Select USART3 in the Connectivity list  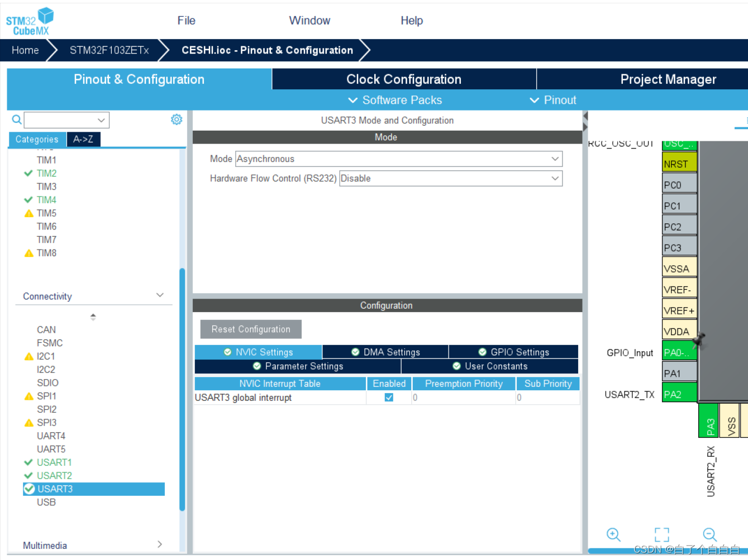click(x=94, y=489)
